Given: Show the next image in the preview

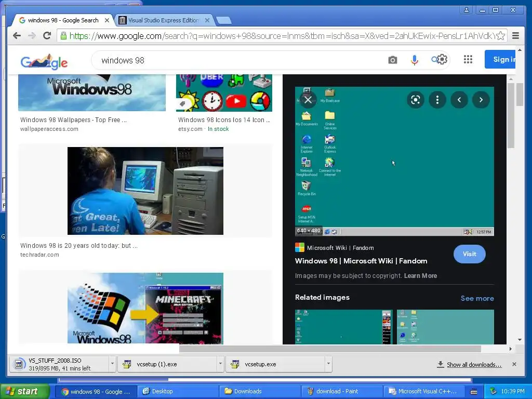Looking at the screenshot, I should tap(481, 100).
